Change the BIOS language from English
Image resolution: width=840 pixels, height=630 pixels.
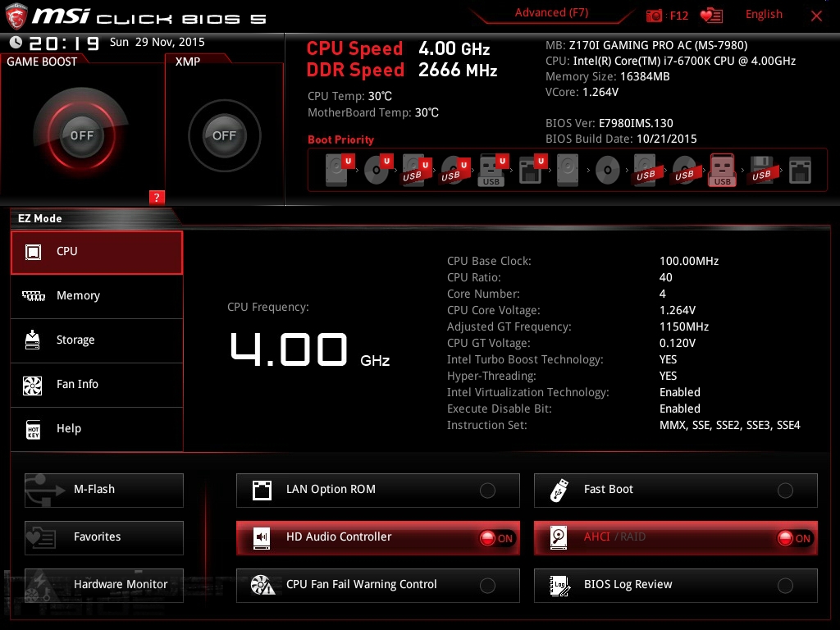tap(764, 14)
